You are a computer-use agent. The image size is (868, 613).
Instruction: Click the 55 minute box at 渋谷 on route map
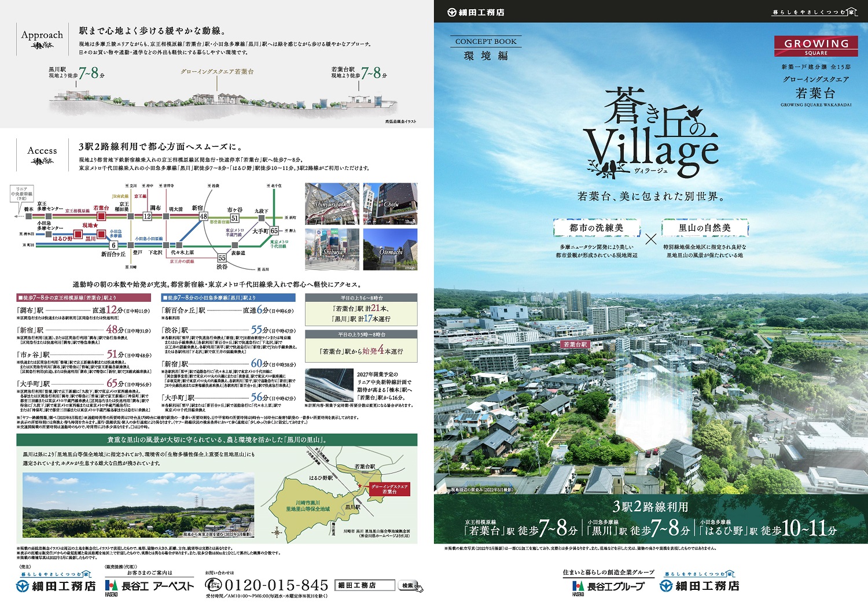[222, 258]
